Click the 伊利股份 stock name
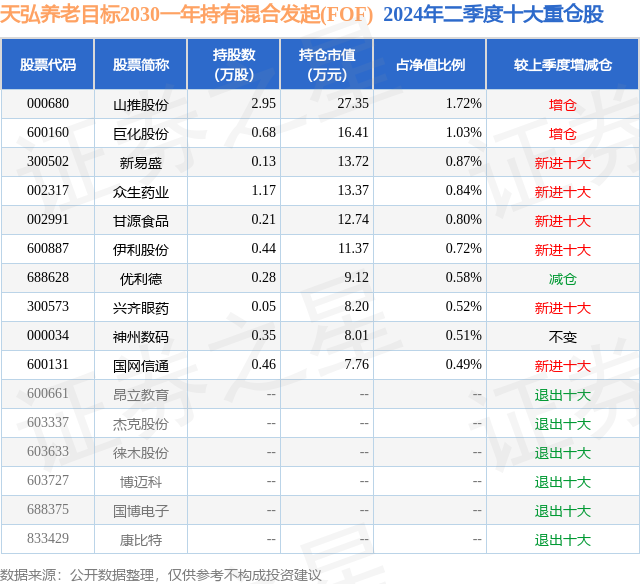This screenshot has width=640, height=584. 141,250
